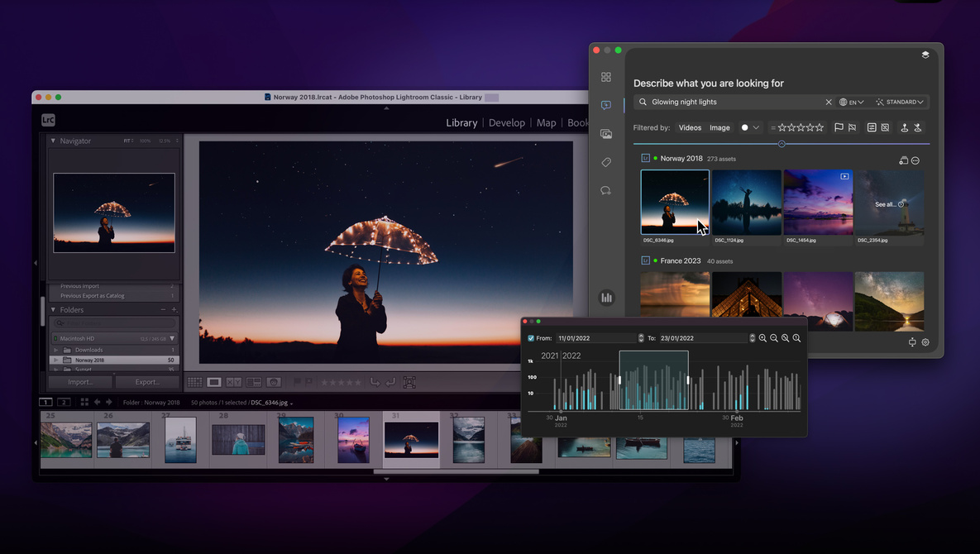This screenshot has width=980, height=554.
Task: Click the fit-width icon beside settings gear
Action: point(912,342)
